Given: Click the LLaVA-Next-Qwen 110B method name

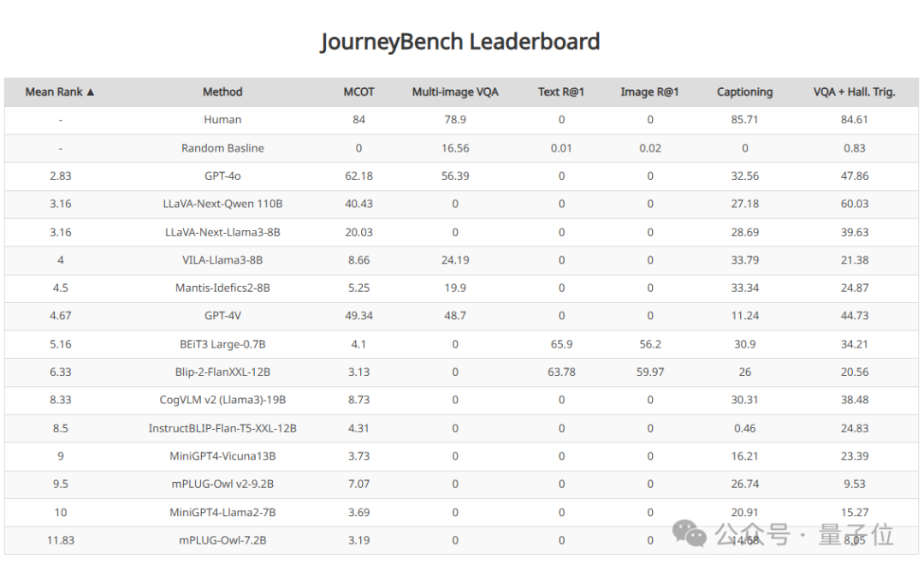Looking at the screenshot, I should click(x=222, y=204).
